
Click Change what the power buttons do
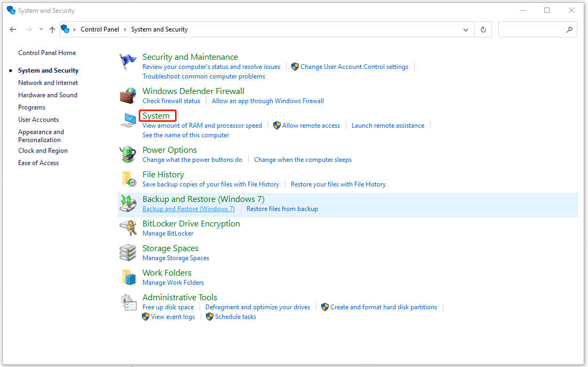point(193,160)
